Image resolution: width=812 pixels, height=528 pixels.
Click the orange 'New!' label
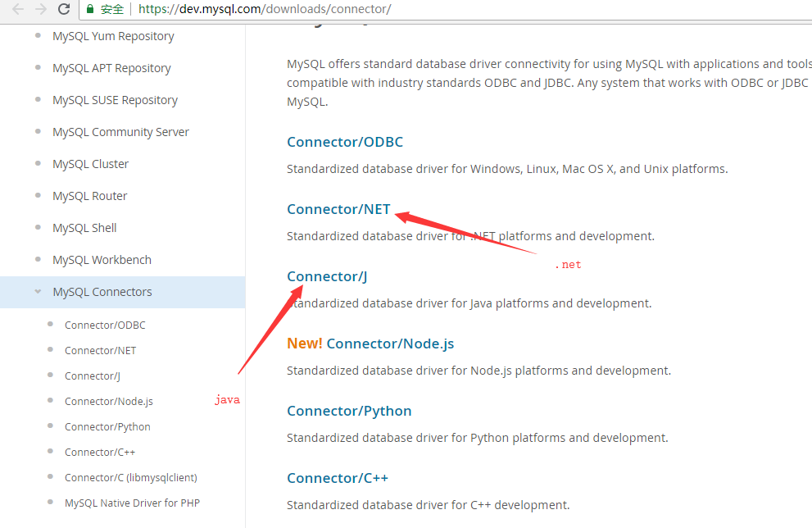point(305,344)
